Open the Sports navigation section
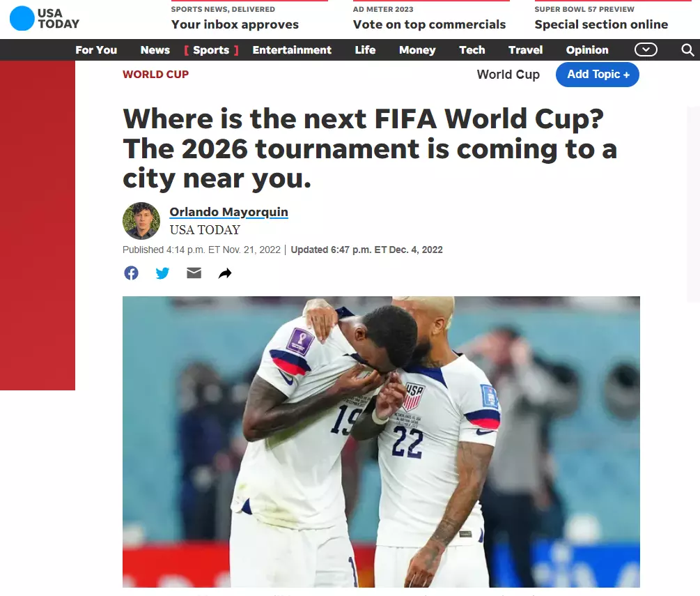This screenshot has width=700, height=596. point(211,50)
